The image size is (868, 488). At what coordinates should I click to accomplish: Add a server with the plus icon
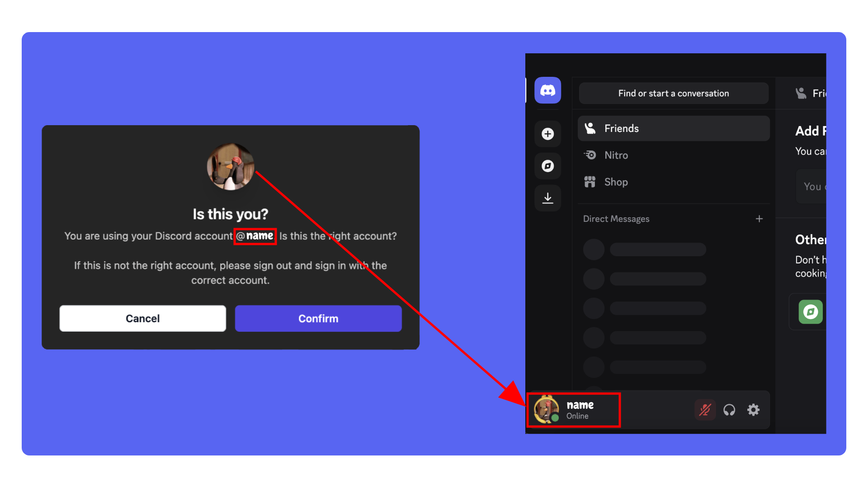click(547, 134)
